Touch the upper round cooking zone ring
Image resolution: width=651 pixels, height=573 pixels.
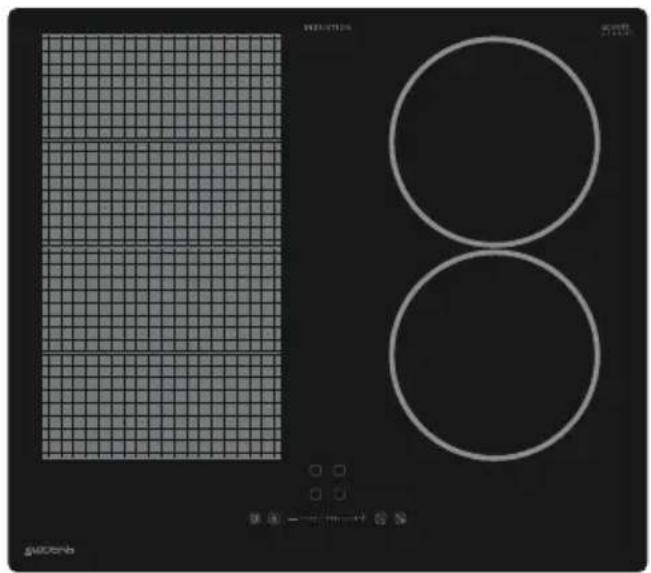coord(494,142)
